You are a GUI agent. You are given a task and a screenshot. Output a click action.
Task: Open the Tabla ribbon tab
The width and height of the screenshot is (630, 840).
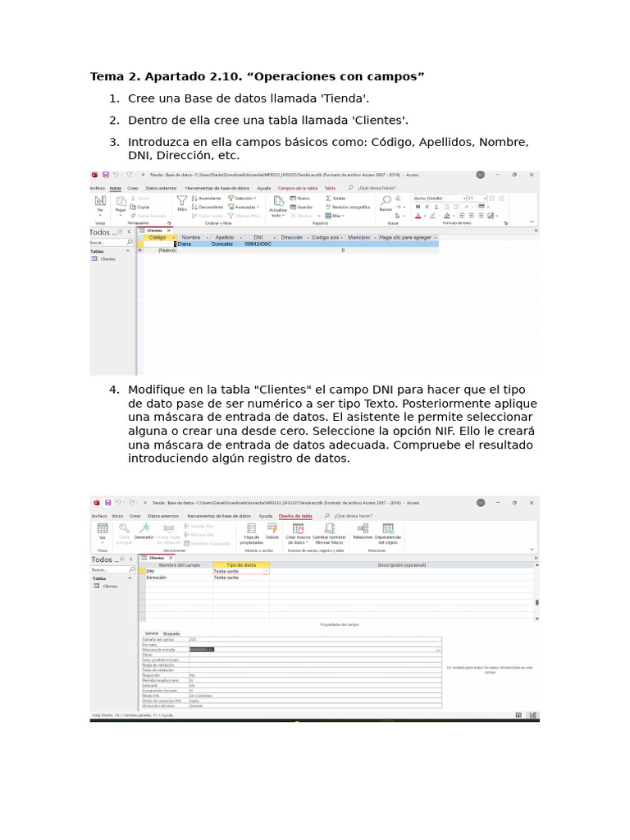(330, 188)
